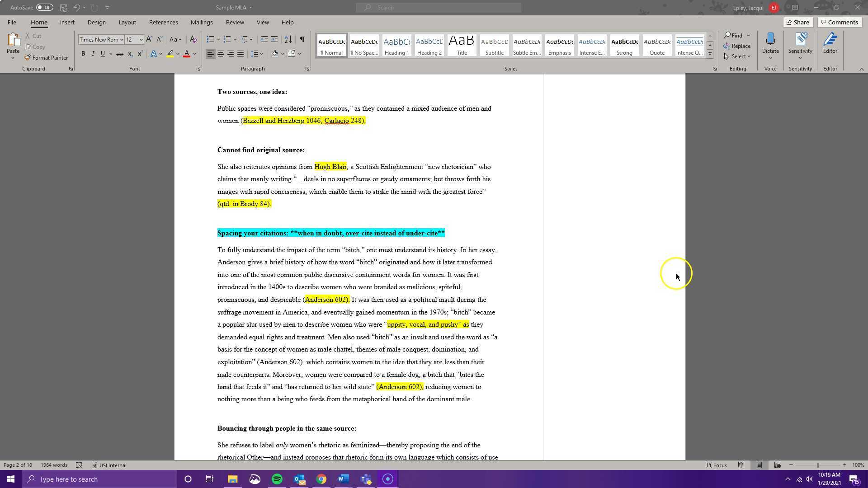
Task: Click the Sort icon in Paragraph group
Action: tap(288, 40)
